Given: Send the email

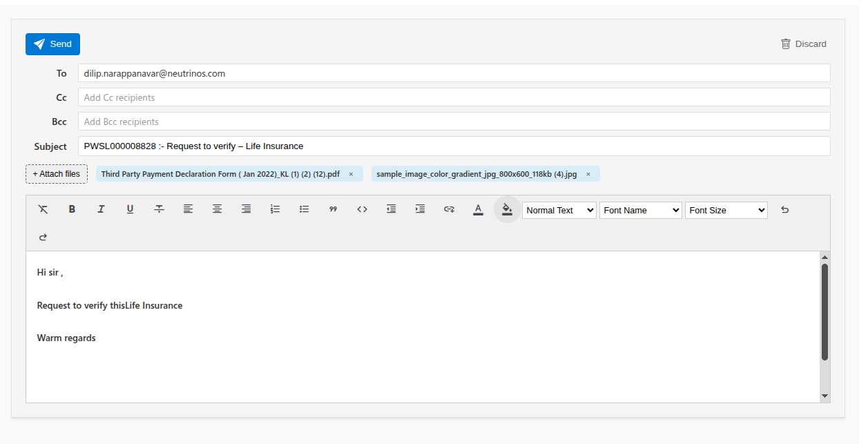Looking at the screenshot, I should click(x=52, y=44).
